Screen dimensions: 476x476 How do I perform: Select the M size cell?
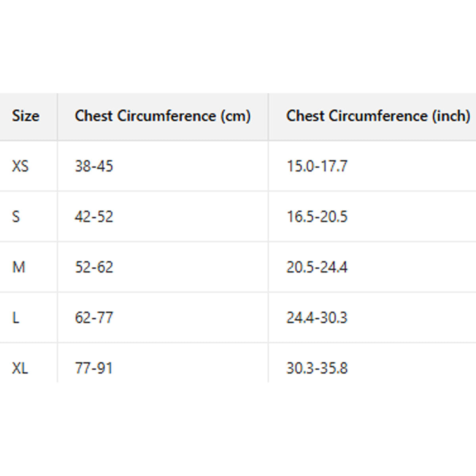coord(19,267)
